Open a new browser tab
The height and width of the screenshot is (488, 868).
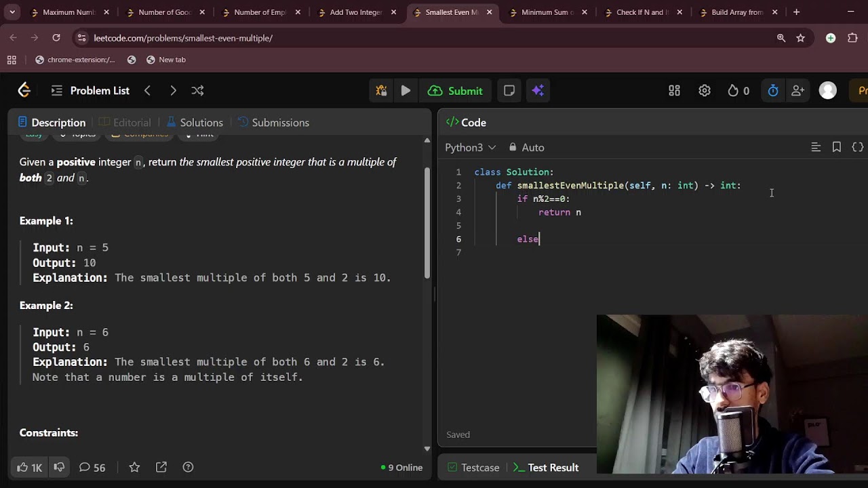point(796,12)
